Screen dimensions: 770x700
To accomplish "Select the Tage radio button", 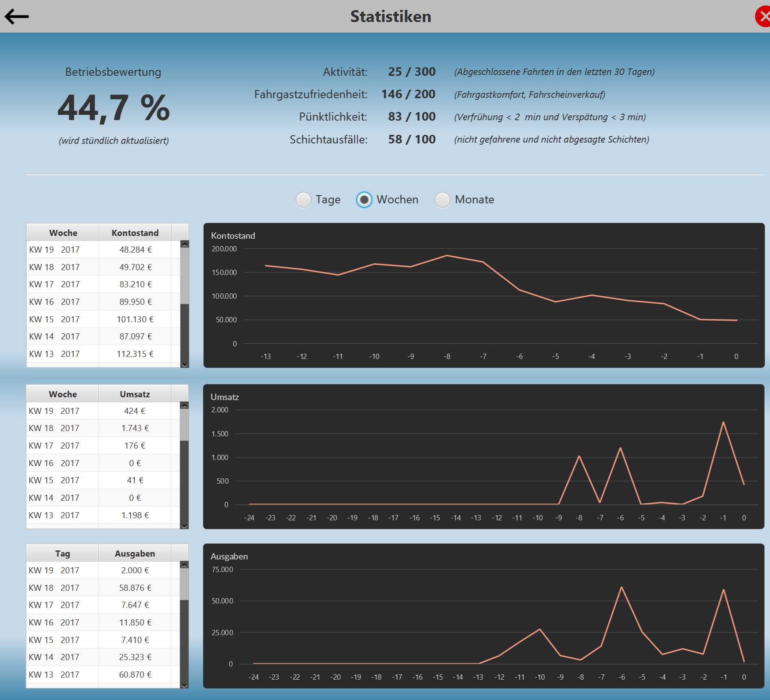I will pos(303,200).
